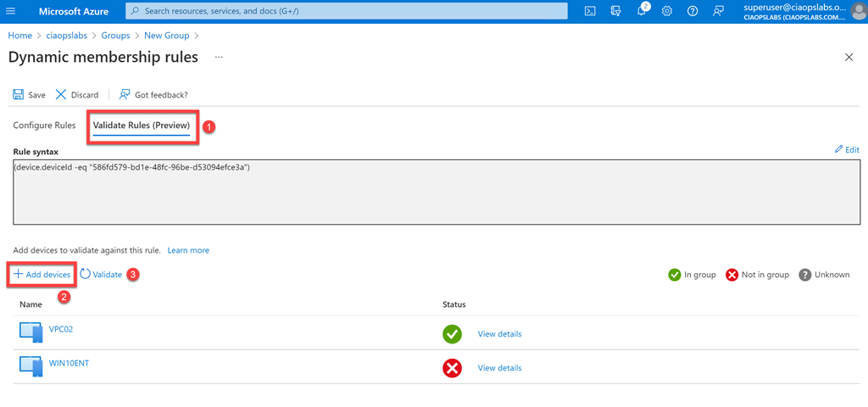This screenshot has width=868, height=407.
Task: Click the Save button
Action: [x=30, y=95]
